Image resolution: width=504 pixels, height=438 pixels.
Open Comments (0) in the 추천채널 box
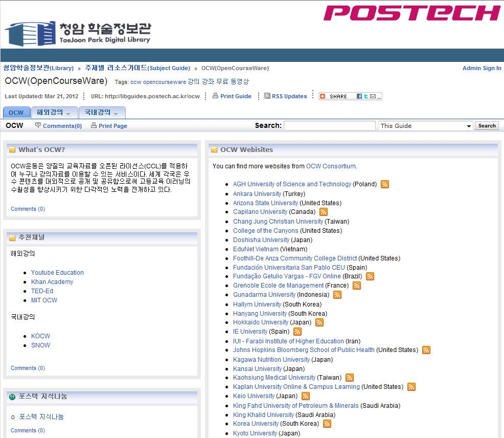click(x=28, y=368)
